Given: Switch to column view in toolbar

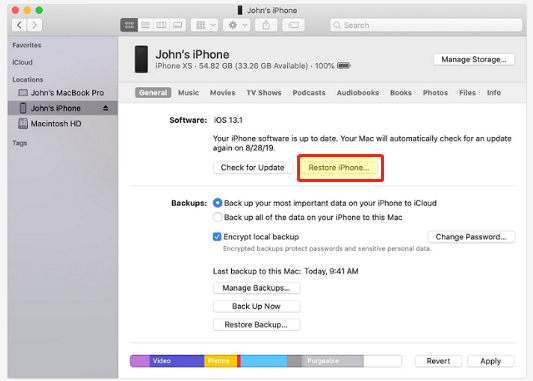Looking at the screenshot, I should pos(161,25).
